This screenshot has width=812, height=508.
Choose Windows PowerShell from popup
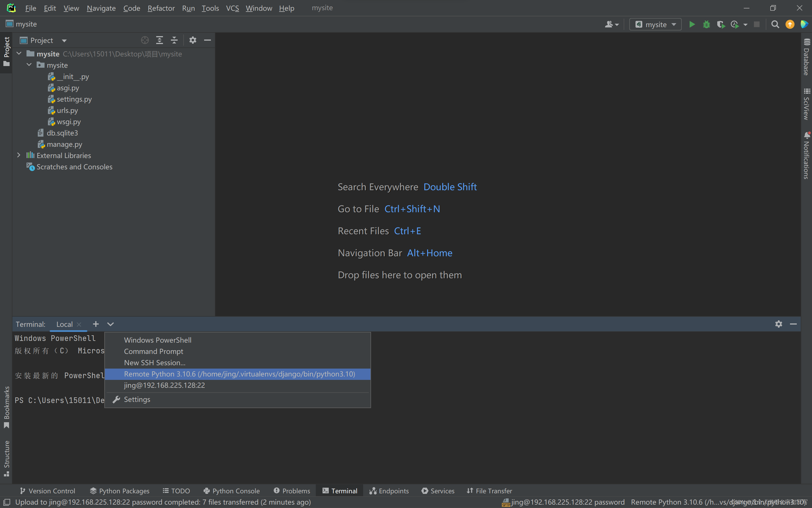tap(238, 340)
